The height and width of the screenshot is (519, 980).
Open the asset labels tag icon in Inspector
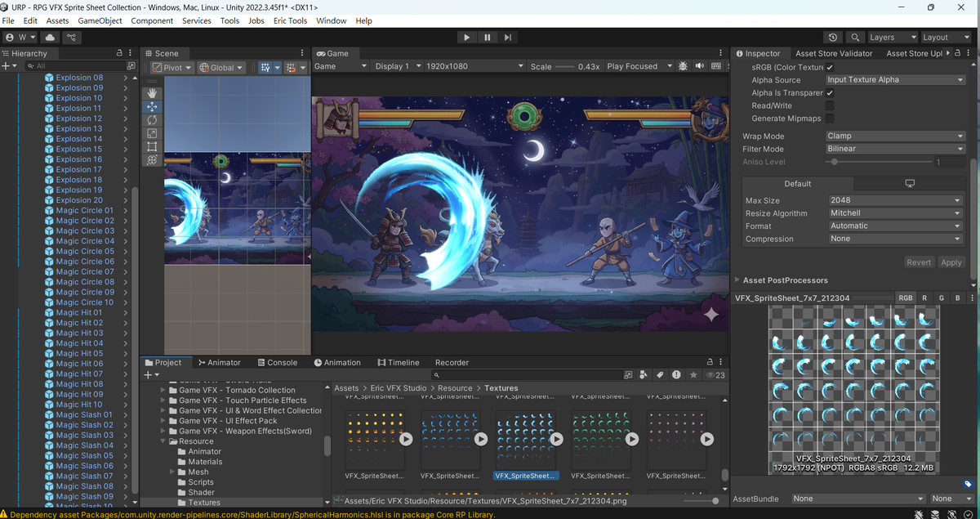coord(968,484)
